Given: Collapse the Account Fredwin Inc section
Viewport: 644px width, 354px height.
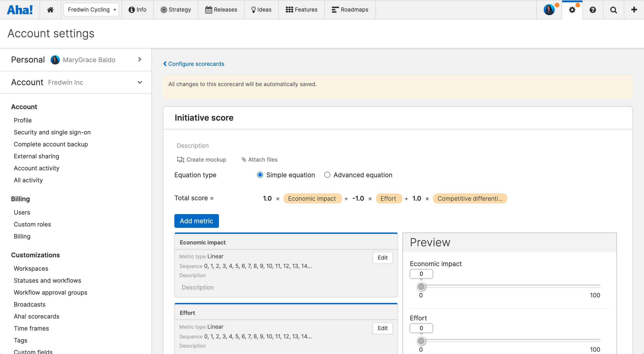Looking at the screenshot, I should click(x=140, y=82).
